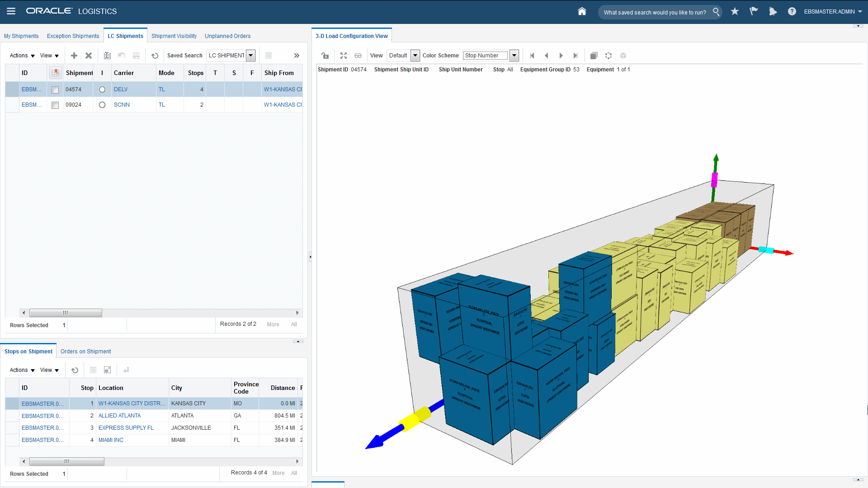Switch to Exception Shipments tab
The height and width of the screenshot is (488, 868).
(x=73, y=36)
